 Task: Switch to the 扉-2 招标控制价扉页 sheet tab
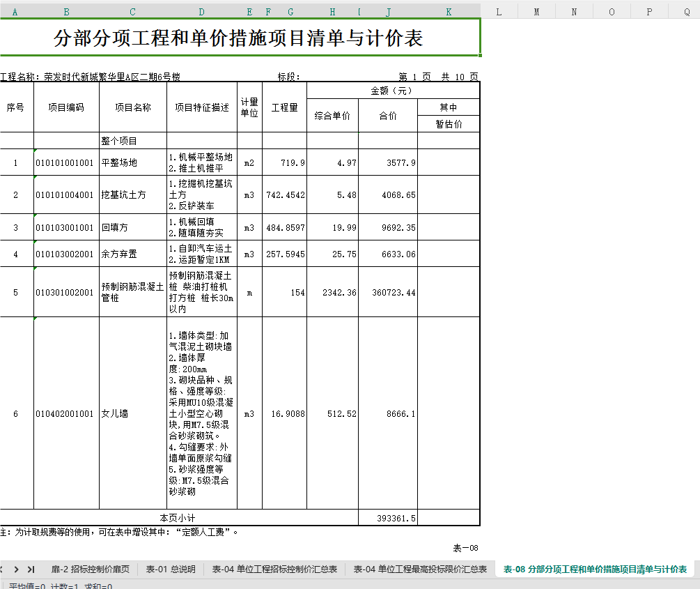pyautogui.click(x=90, y=569)
